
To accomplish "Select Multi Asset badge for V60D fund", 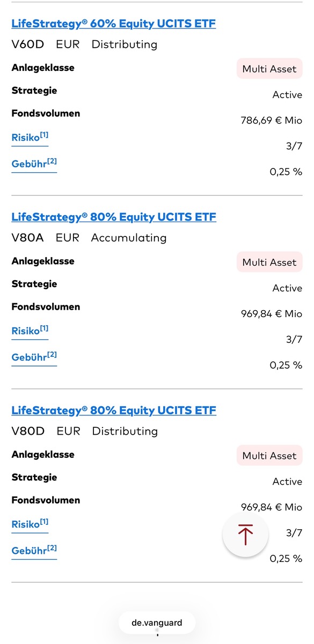I will click(269, 69).
